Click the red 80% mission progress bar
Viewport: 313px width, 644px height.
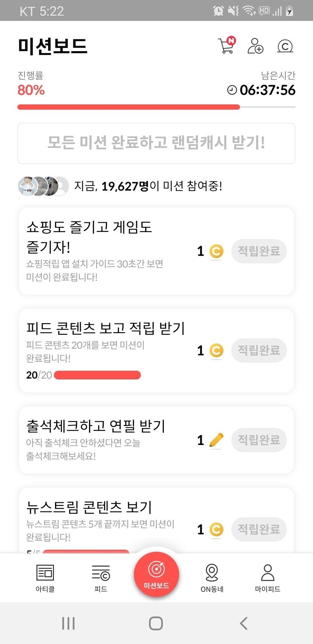point(129,107)
